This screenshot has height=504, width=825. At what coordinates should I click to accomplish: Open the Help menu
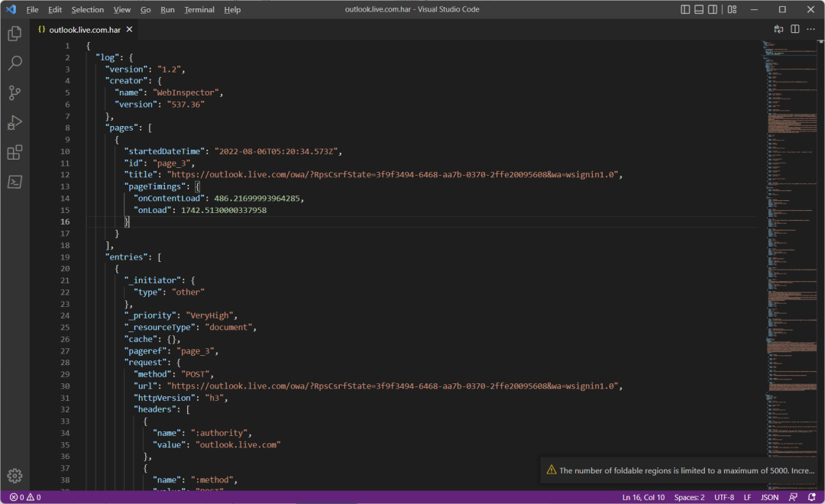coord(232,9)
